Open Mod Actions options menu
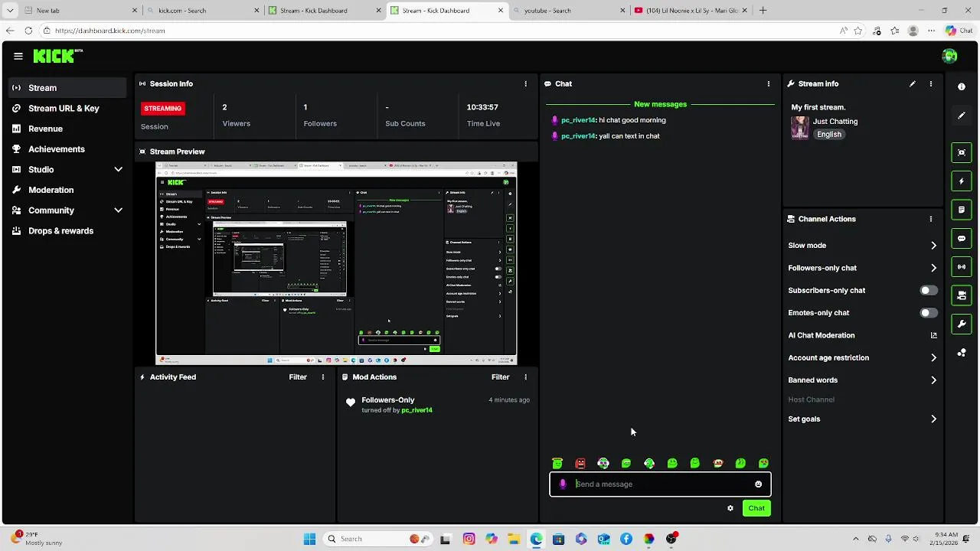The height and width of the screenshot is (551, 980). click(x=525, y=377)
